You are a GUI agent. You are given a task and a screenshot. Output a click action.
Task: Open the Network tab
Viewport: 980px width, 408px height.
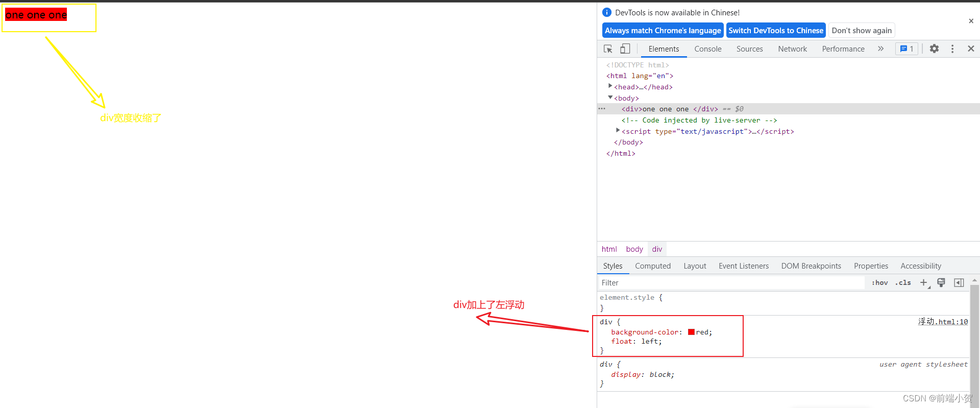coord(792,49)
